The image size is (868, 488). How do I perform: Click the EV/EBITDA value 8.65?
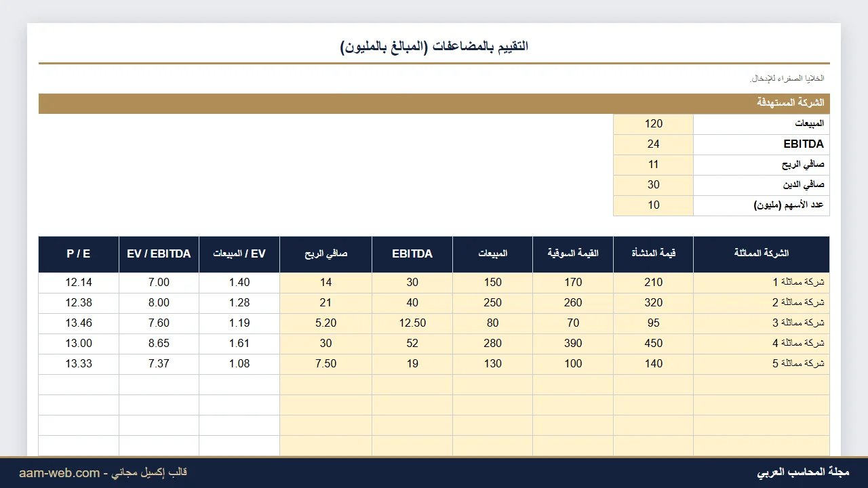coord(159,344)
